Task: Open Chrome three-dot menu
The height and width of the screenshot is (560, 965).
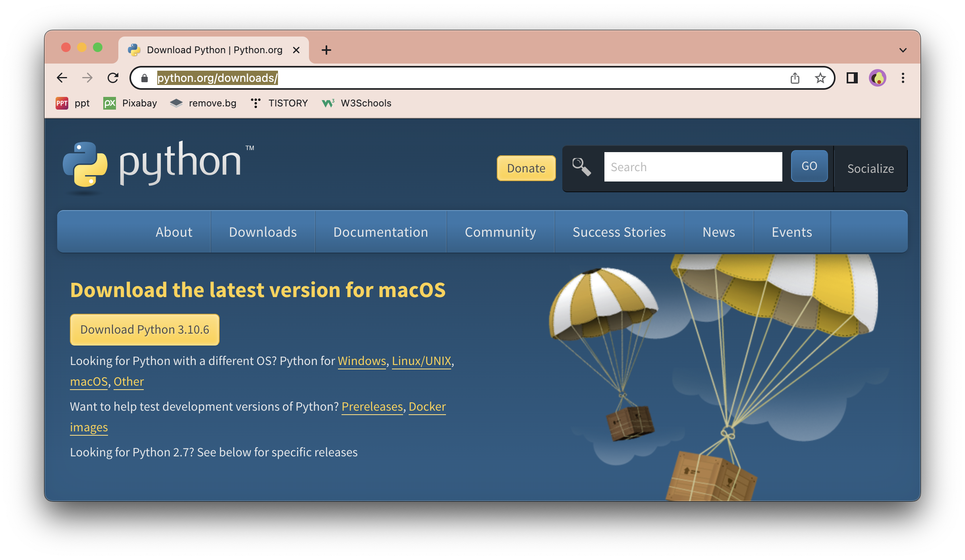Action: tap(903, 78)
